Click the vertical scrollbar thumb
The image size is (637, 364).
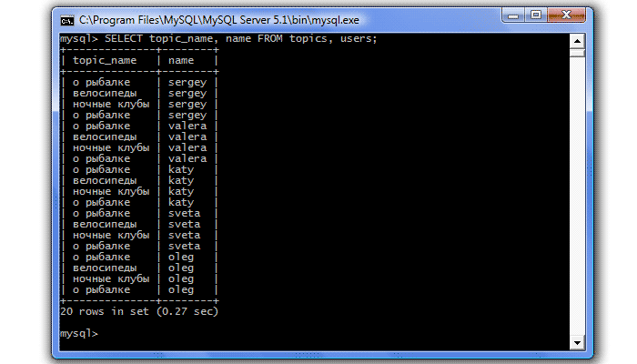point(575,53)
